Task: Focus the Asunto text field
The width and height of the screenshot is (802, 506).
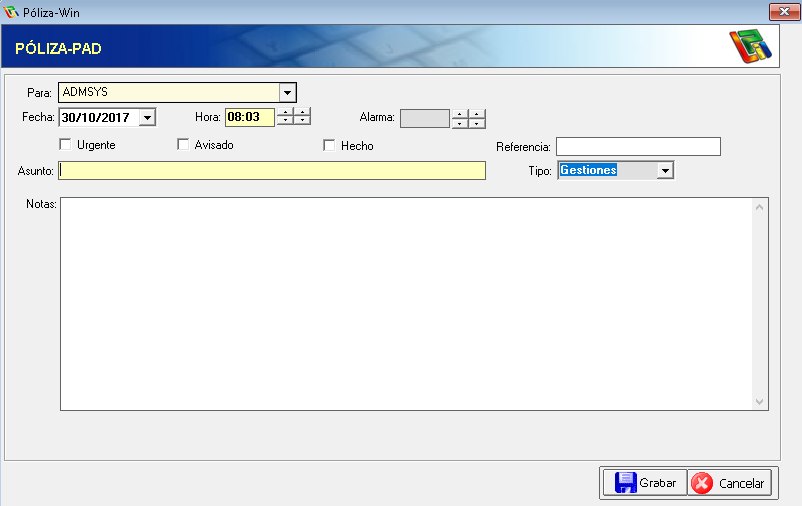Action: tap(272, 170)
